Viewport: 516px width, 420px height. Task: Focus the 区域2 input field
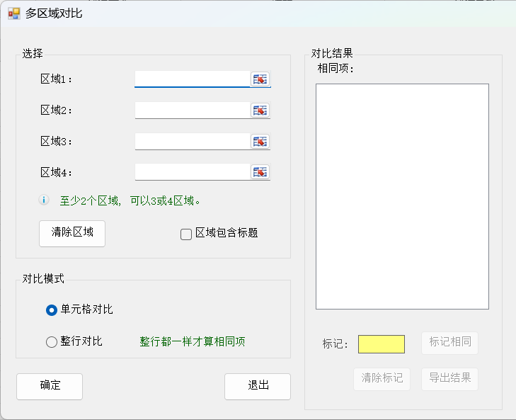pos(193,110)
